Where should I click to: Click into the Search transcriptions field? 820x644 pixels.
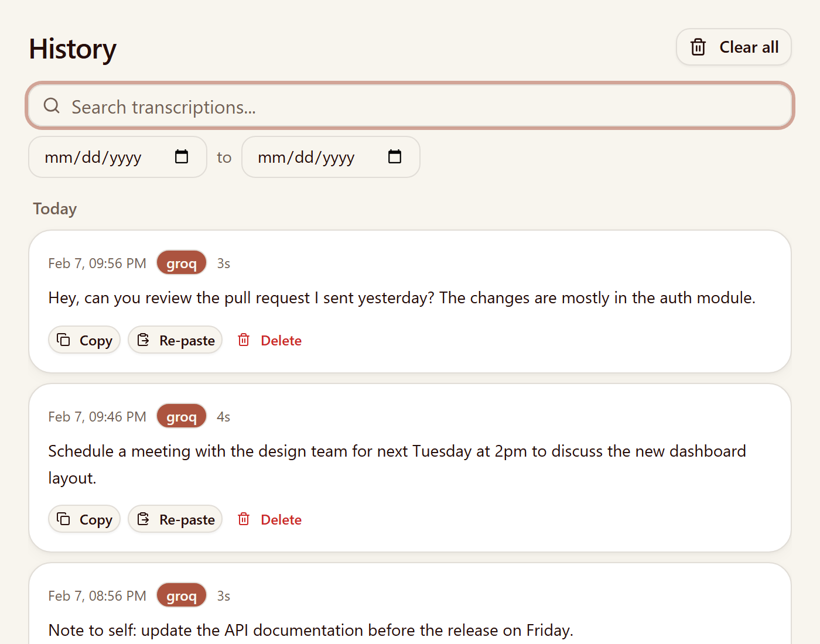pos(351,107)
